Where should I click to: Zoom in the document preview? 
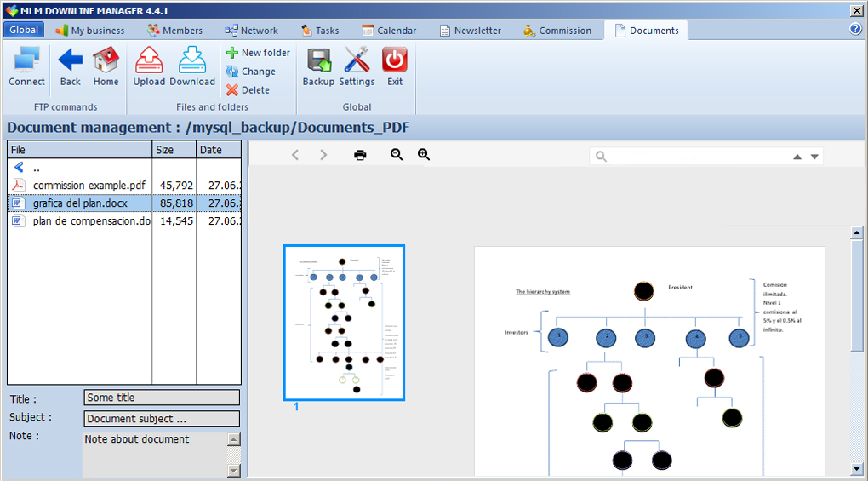[424, 155]
